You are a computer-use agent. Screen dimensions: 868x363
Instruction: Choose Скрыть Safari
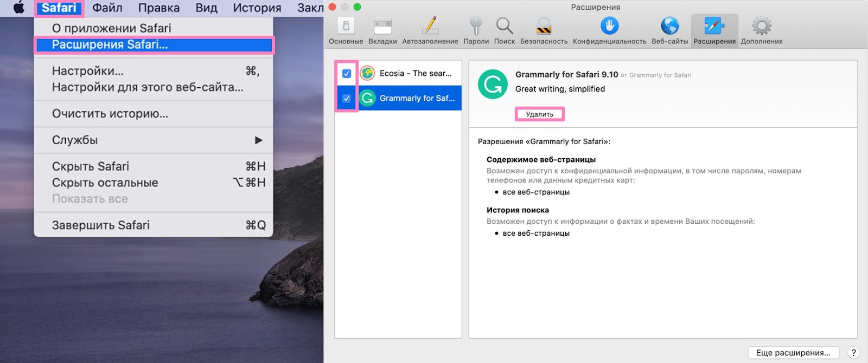pyautogui.click(x=154, y=166)
